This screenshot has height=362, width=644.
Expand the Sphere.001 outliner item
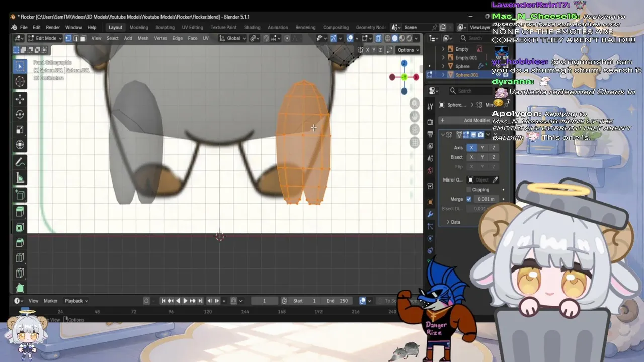coord(443,75)
